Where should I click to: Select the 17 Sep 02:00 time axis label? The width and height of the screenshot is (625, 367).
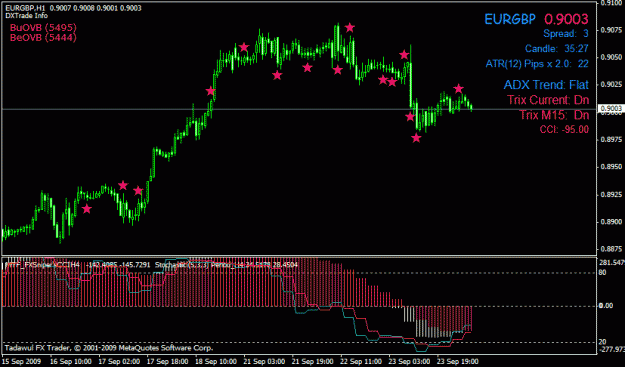(x=120, y=361)
